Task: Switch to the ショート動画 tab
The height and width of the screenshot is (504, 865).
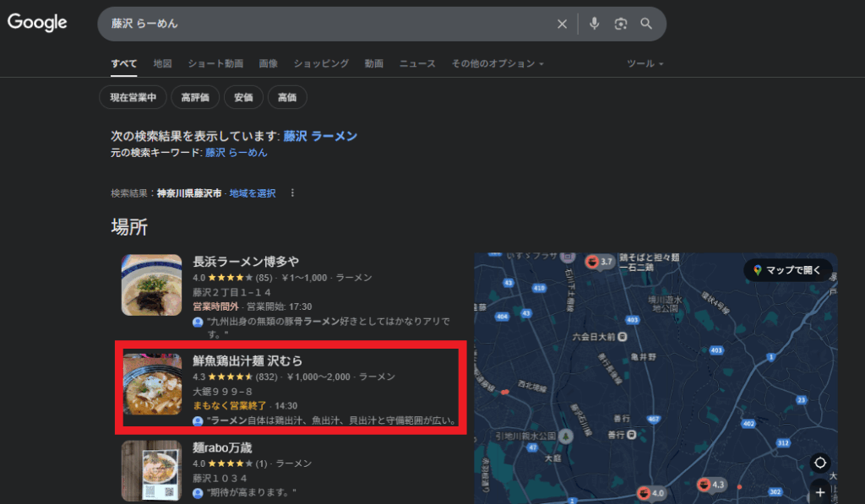Action: pos(215,63)
